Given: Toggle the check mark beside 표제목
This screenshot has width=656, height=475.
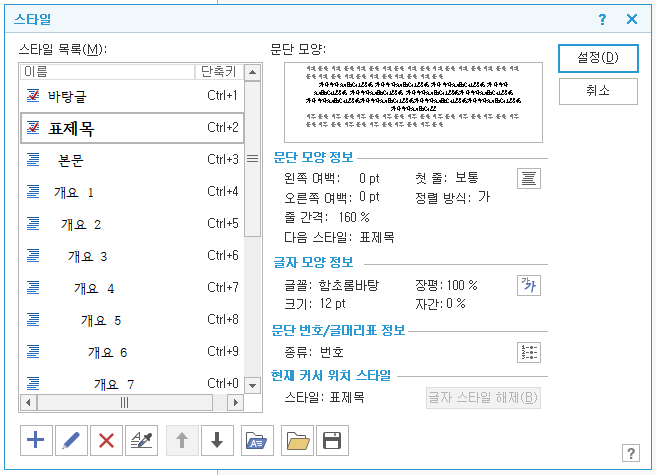Looking at the screenshot, I should coord(33,128).
